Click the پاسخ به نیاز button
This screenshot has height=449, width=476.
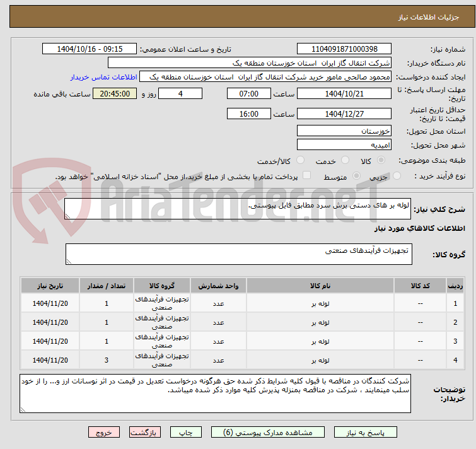[365, 432]
